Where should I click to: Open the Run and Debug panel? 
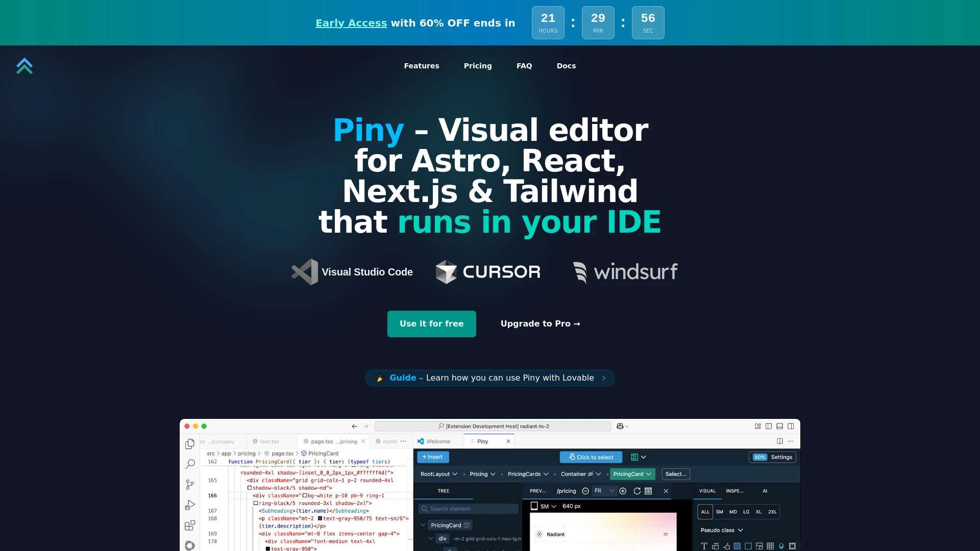point(189,505)
